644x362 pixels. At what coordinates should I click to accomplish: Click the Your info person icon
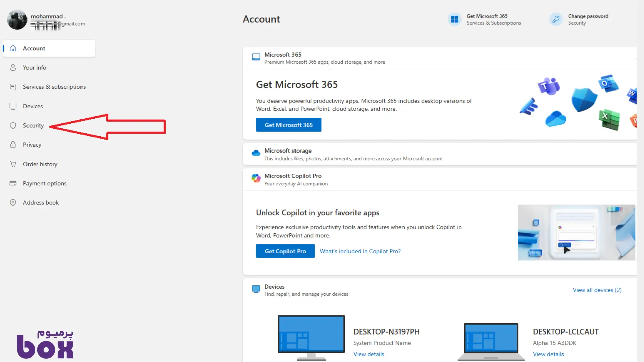tap(13, 68)
